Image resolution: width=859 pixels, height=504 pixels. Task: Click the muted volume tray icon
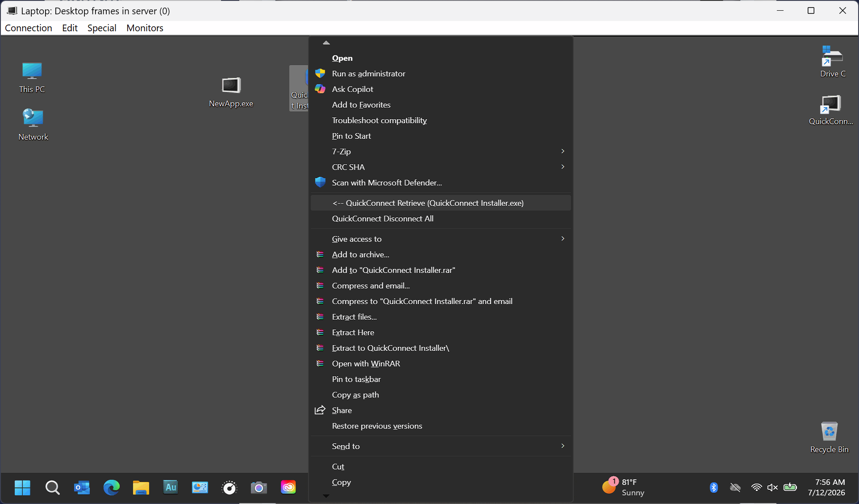click(772, 487)
